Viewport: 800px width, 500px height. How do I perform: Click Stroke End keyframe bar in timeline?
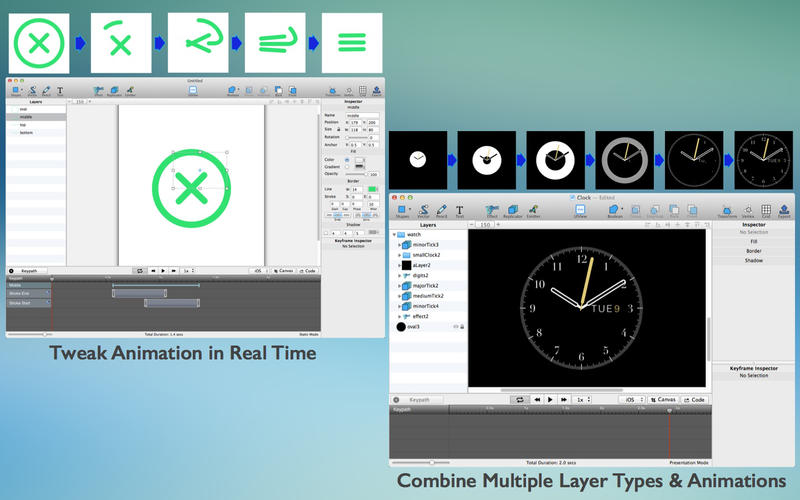pos(139,293)
